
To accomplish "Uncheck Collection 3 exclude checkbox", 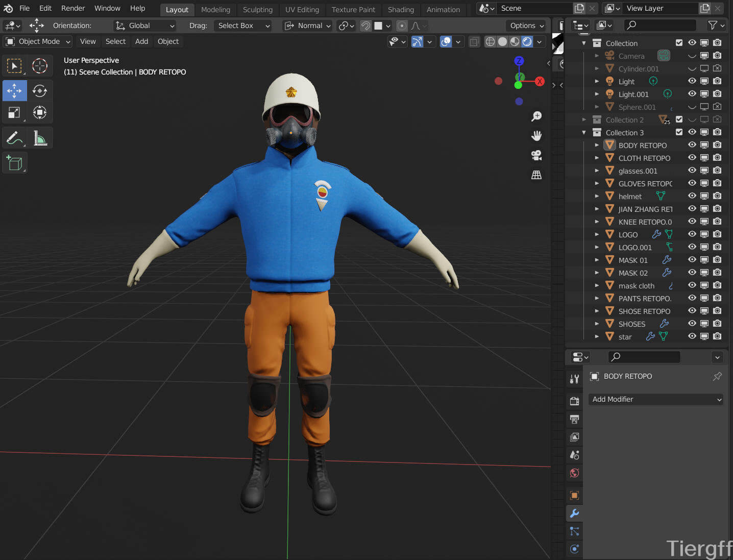I will (679, 132).
